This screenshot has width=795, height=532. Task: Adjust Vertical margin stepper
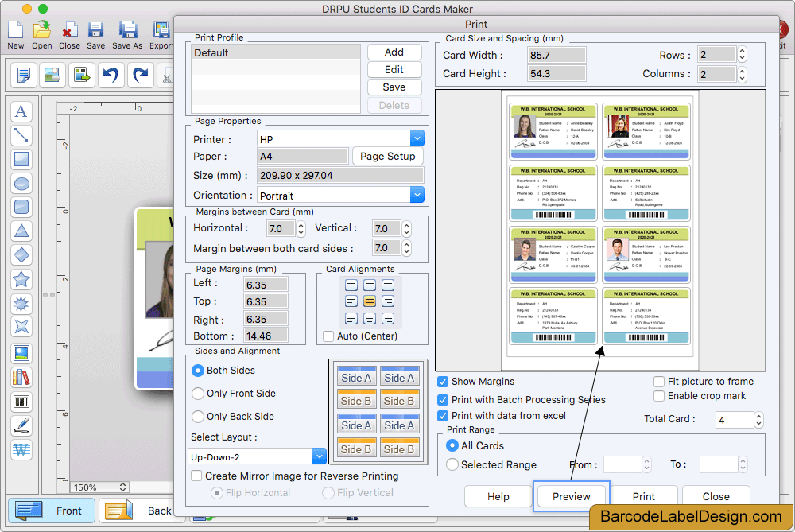point(406,229)
